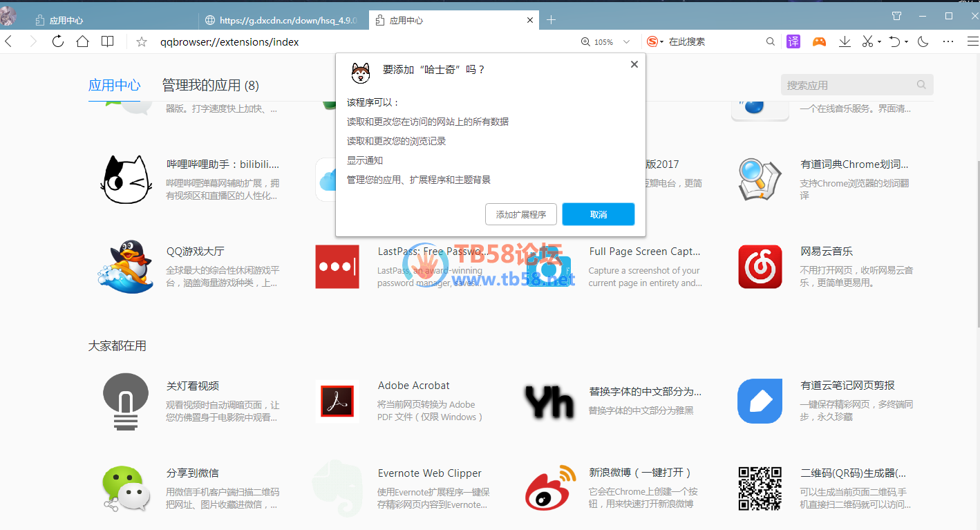Click the 关灯看视频 lightbulb icon

coord(126,401)
